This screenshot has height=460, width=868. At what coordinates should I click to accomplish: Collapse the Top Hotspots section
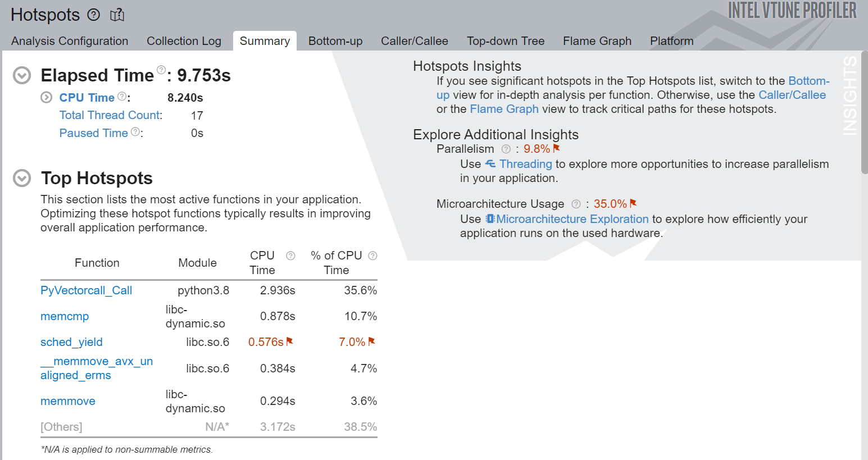pyautogui.click(x=22, y=179)
